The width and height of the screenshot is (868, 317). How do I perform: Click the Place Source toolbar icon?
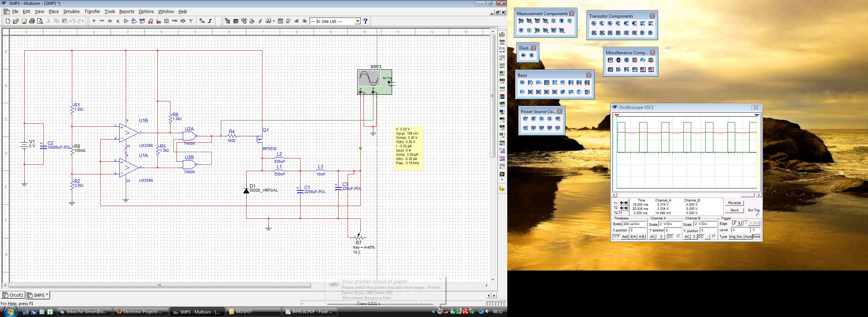click(x=94, y=21)
